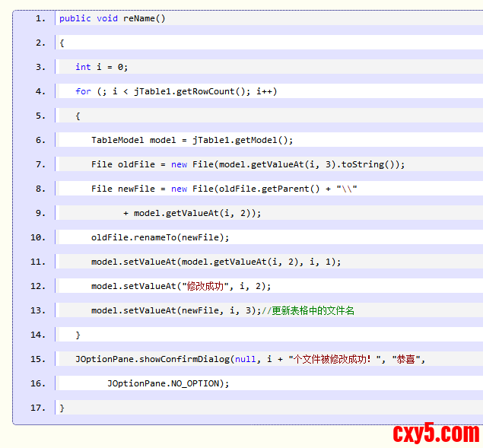Click 'model.setValueAt(model.getValueAt(i, 2), i, 1);' line
The height and width of the screenshot is (448, 483).
point(216,262)
